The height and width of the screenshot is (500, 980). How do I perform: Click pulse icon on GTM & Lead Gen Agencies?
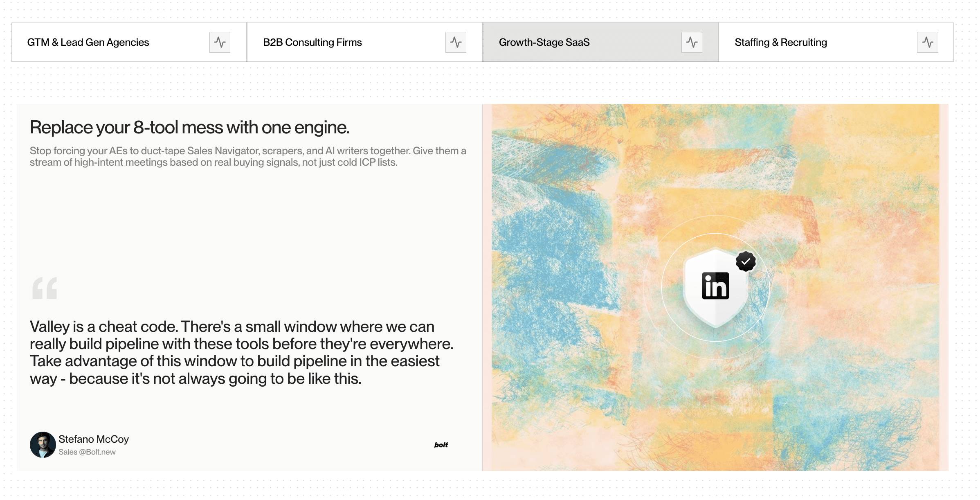pos(220,42)
